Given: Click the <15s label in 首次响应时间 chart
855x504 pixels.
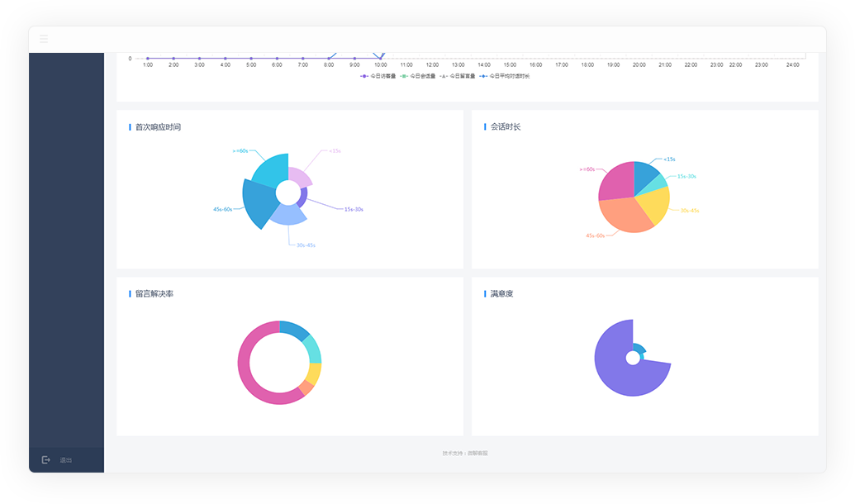Looking at the screenshot, I should tap(335, 151).
